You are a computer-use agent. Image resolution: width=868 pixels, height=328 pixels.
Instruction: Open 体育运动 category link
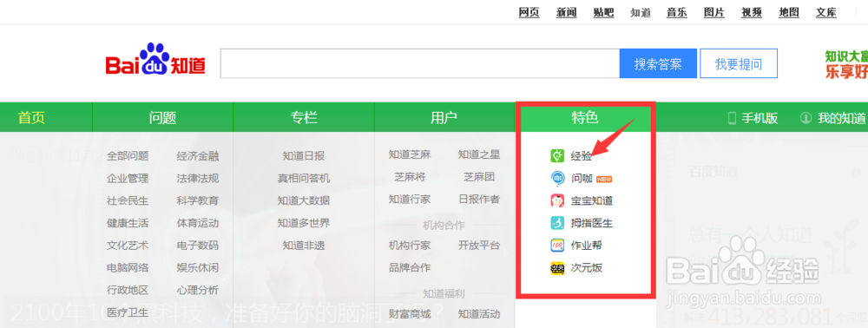point(198,223)
